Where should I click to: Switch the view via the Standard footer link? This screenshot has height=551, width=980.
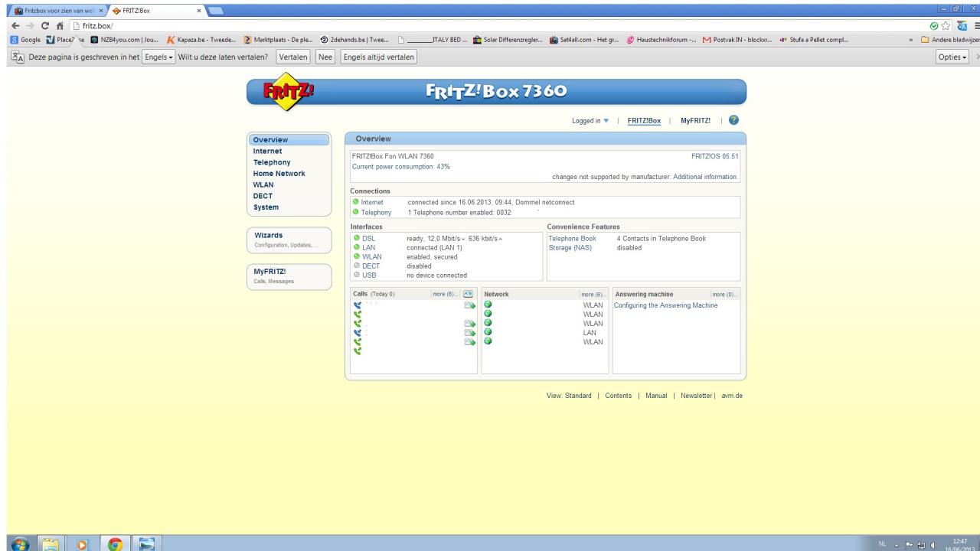(578, 396)
